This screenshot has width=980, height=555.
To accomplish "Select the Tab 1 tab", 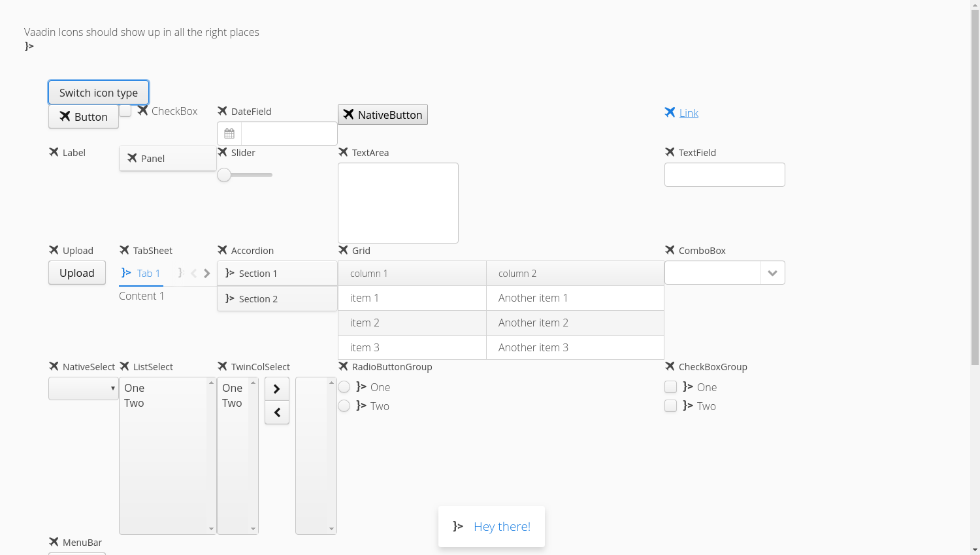I will tap(141, 273).
